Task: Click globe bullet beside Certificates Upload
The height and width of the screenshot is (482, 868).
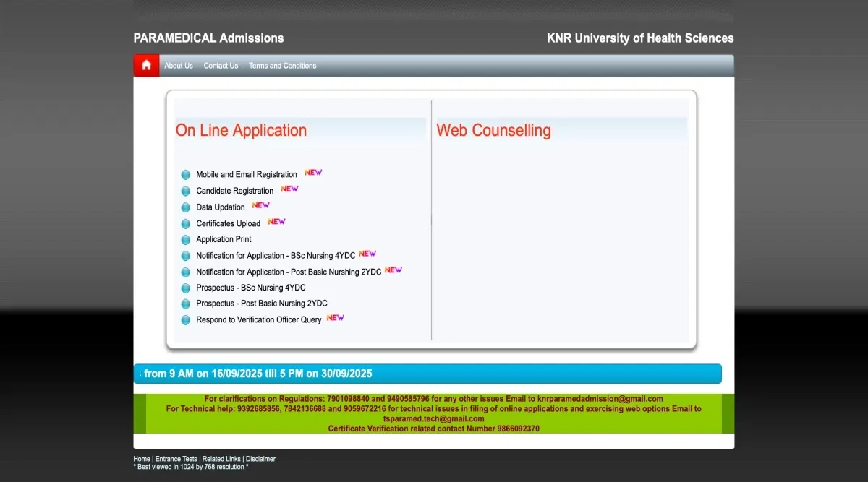Action: click(186, 223)
